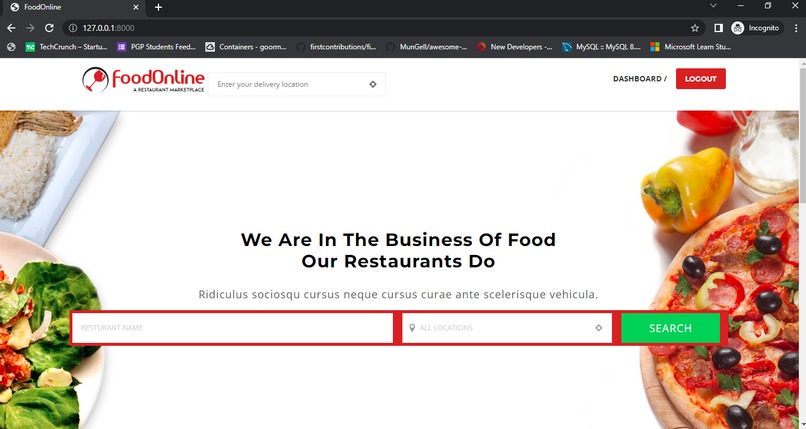Open a new tab with the plus icon
Image resolution: width=806 pixels, height=429 pixels.
tap(158, 7)
